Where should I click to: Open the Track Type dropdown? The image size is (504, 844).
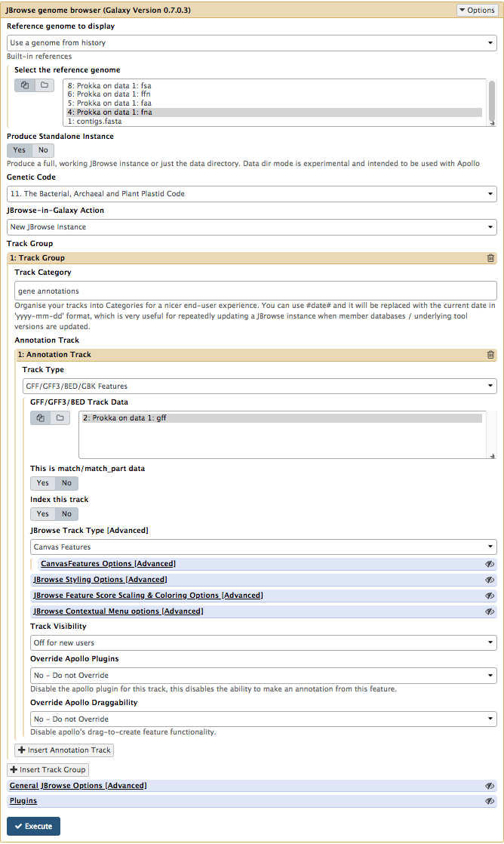(x=260, y=387)
